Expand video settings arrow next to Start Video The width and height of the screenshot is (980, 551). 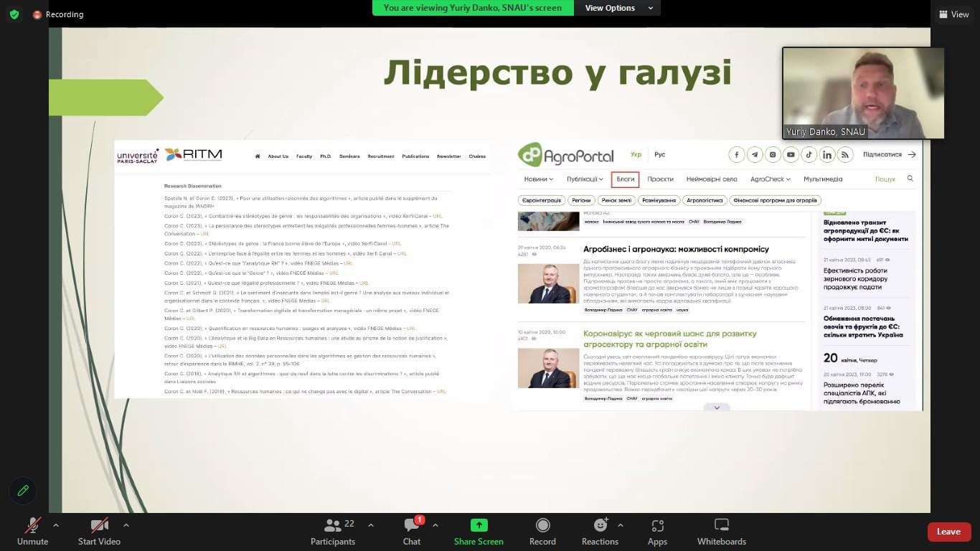click(x=126, y=525)
